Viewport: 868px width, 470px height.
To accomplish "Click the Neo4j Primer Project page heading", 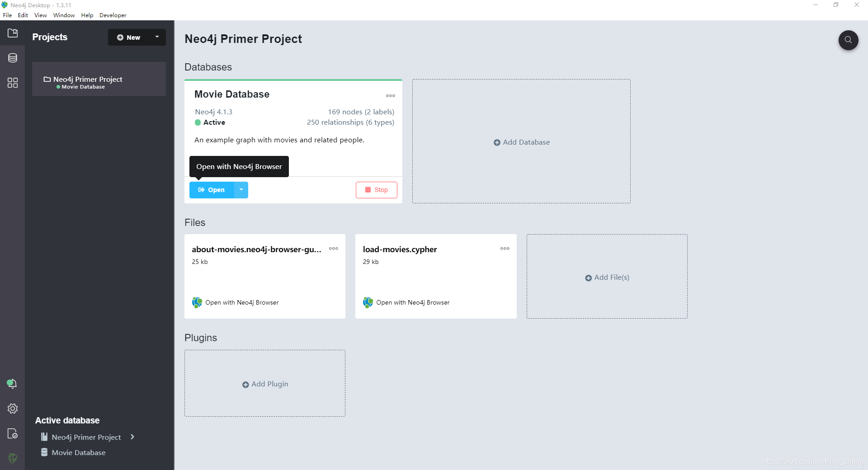I will click(243, 39).
